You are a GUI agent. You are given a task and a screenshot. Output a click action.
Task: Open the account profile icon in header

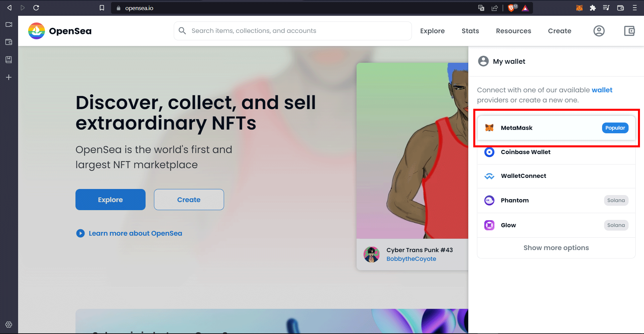pyautogui.click(x=599, y=31)
